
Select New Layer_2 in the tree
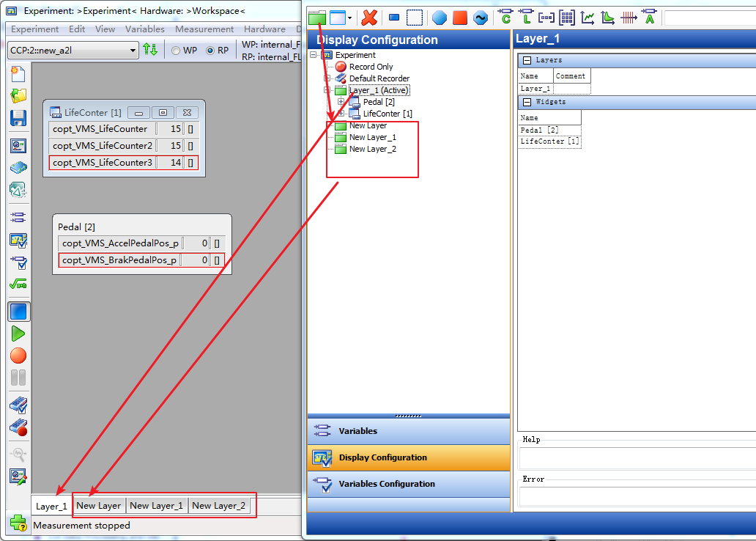373,149
